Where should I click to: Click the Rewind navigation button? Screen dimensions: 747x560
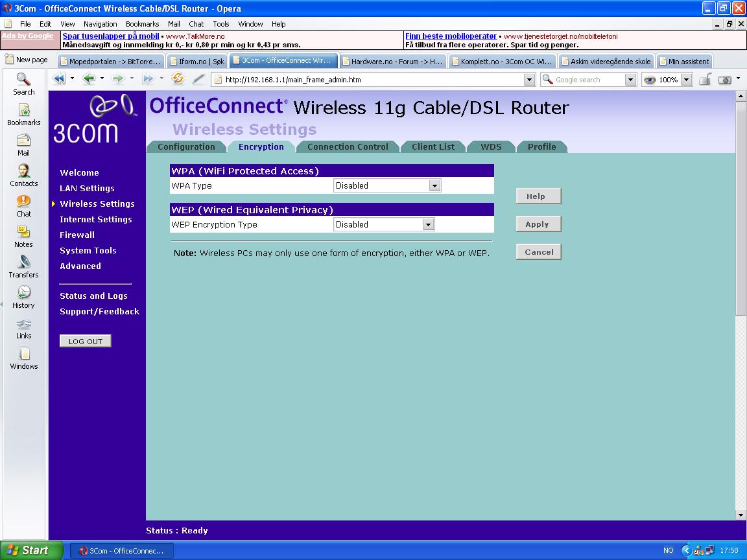tap(59, 79)
